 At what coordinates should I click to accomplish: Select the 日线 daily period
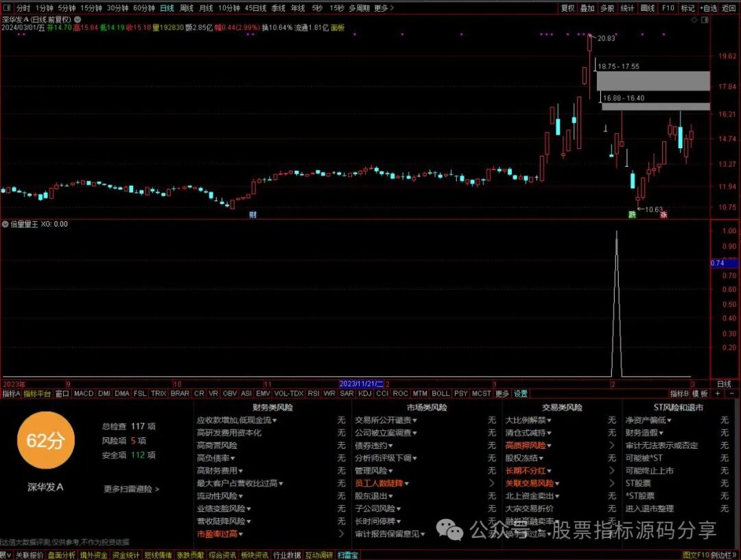pyautogui.click(x=167, y=8)
